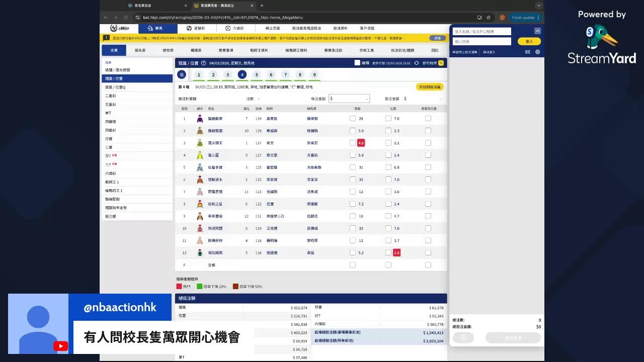The image size is (644, 362).
Task: Click the browser back arrow
Action: [x=106, y=18]
